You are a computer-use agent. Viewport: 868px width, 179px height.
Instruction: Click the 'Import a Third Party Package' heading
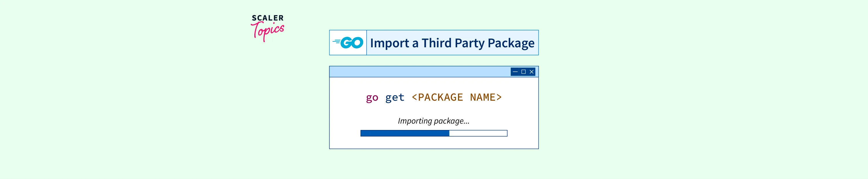tap(452, 43)
